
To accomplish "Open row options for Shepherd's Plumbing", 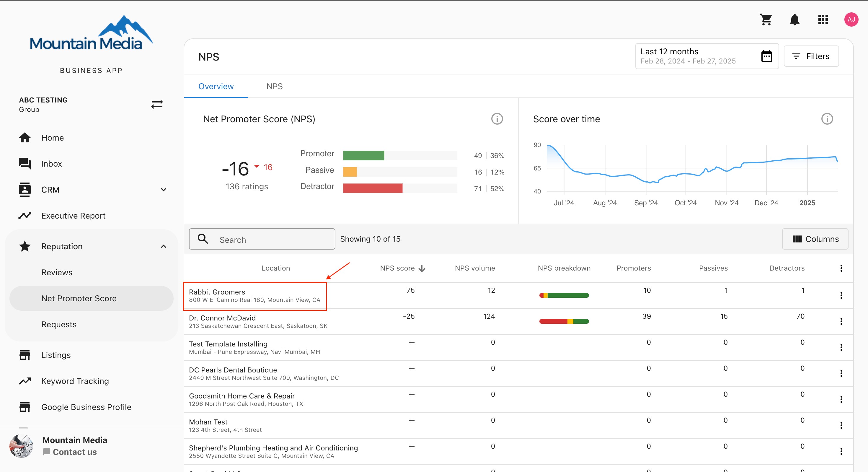I will coord(841,451).
